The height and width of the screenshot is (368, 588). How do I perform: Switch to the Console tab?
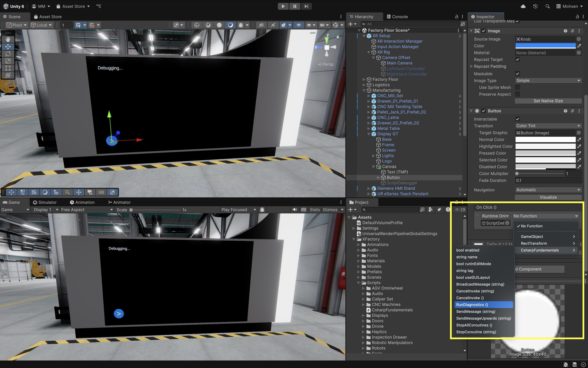397,17
